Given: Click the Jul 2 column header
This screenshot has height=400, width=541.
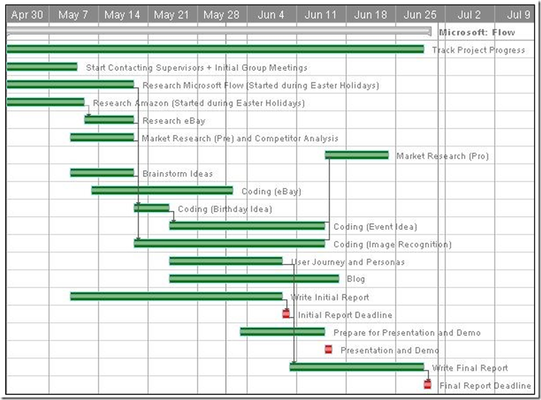Looking at the screenshot, I should click(469, 15).
